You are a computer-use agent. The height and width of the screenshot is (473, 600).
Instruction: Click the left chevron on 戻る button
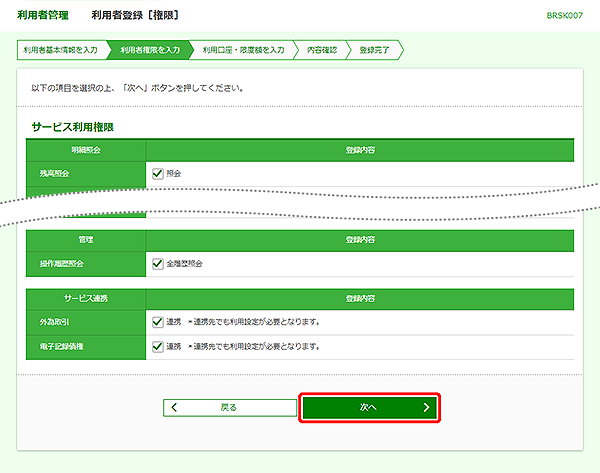click(174, 408)
